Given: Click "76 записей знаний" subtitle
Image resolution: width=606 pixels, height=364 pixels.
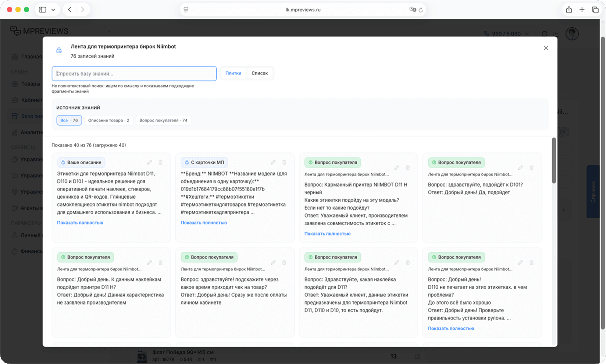Looking at the screenshot, I should pyautogui.click(x=92, y=56).
